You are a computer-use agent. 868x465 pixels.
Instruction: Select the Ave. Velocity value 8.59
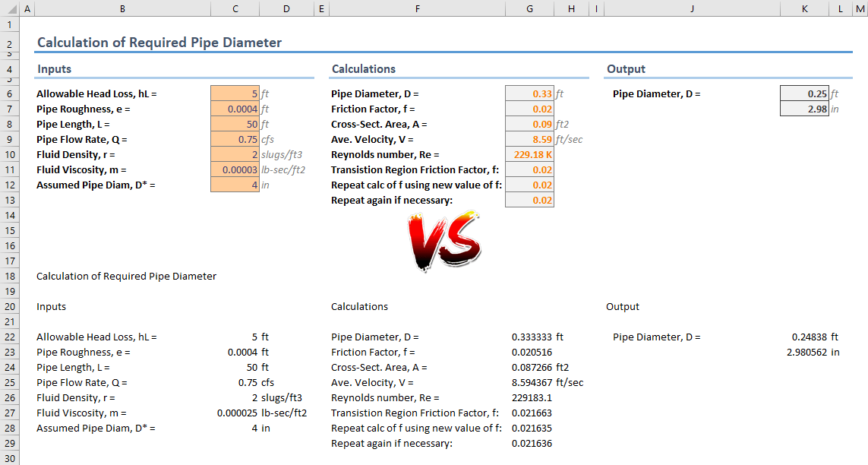coord(530,140)
